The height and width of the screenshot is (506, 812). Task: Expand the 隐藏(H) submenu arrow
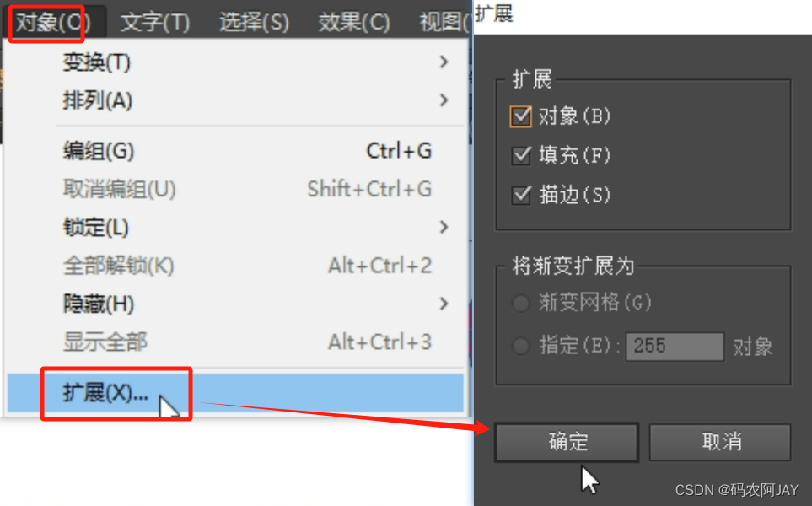click(x=444, y=304)
